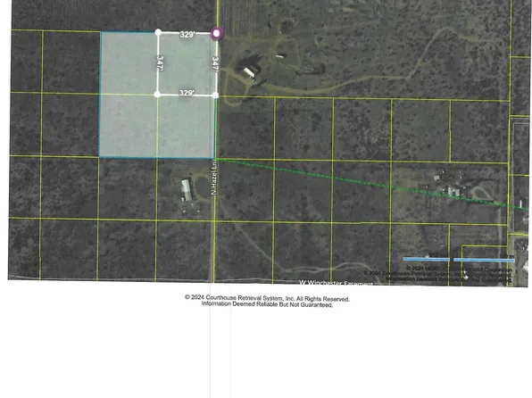Click the green dashed line across the parcels

(x=372, y=184)
